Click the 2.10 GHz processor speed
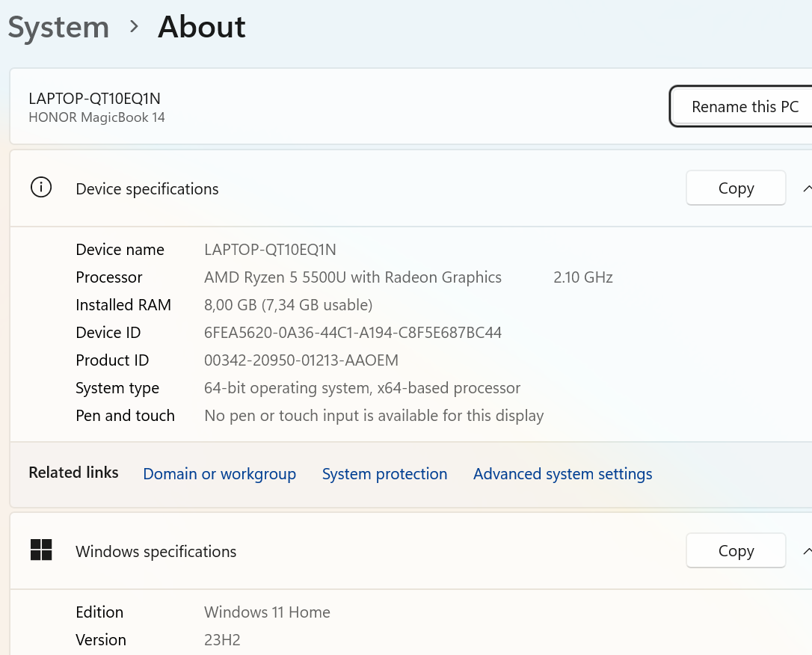The height and width of the screenshot is (655, 812). 583,277
